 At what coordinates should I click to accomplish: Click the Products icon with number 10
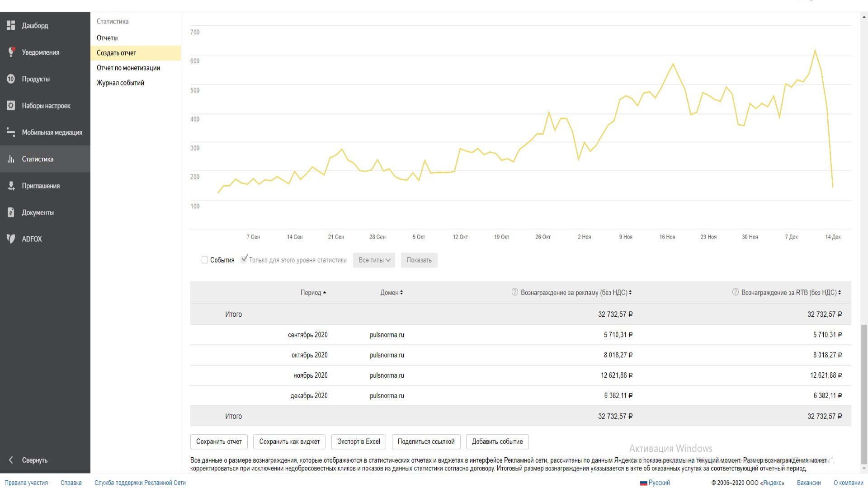click(x=11, y=79)
